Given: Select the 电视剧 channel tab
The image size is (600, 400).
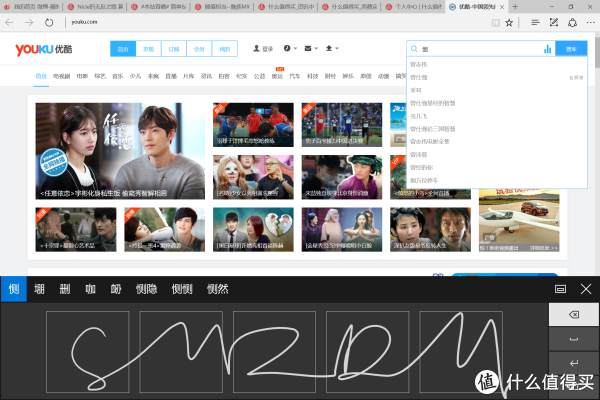Looking at the screenshot, I should (61, 76).
